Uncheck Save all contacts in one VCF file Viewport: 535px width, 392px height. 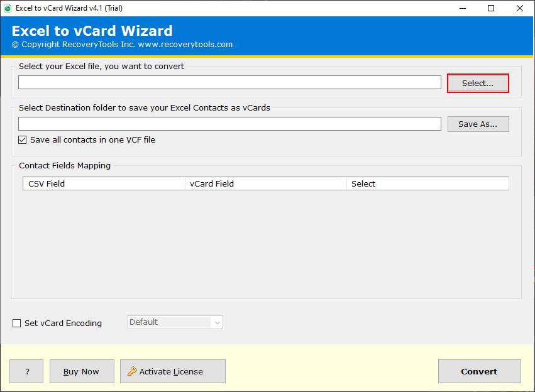tap(23, 139)
